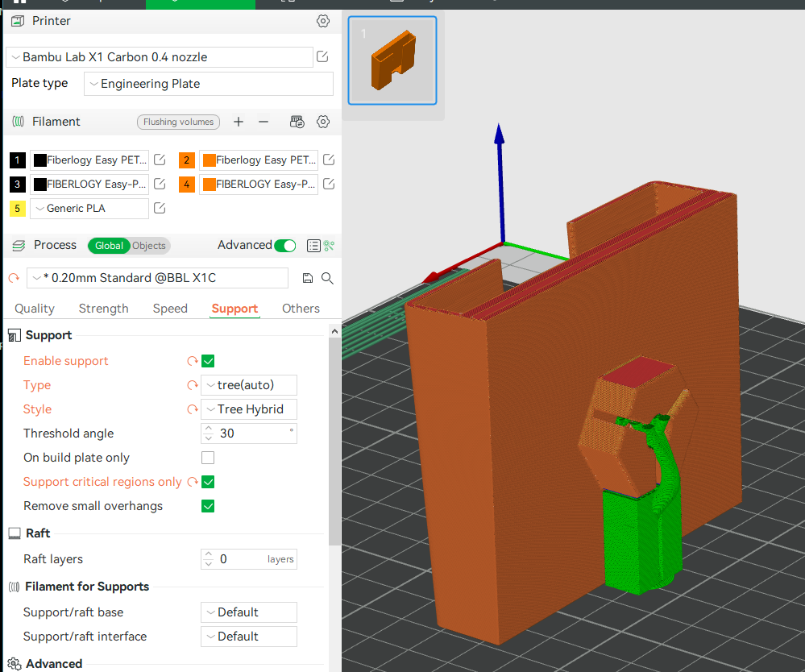The height and width of the screenshot is (672, 805).
Task: Open printer settings gear icon
Action: (x=323, y=21)
